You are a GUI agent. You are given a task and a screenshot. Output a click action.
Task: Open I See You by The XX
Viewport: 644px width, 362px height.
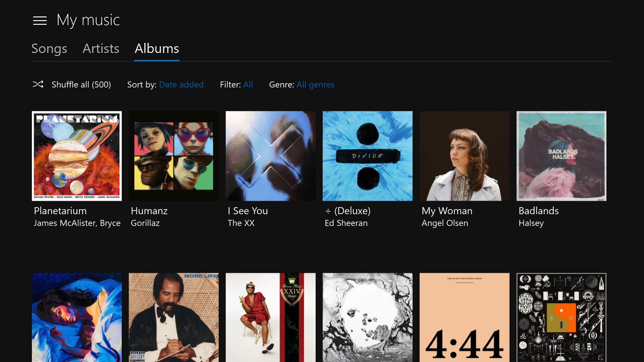tap(270, 156)
